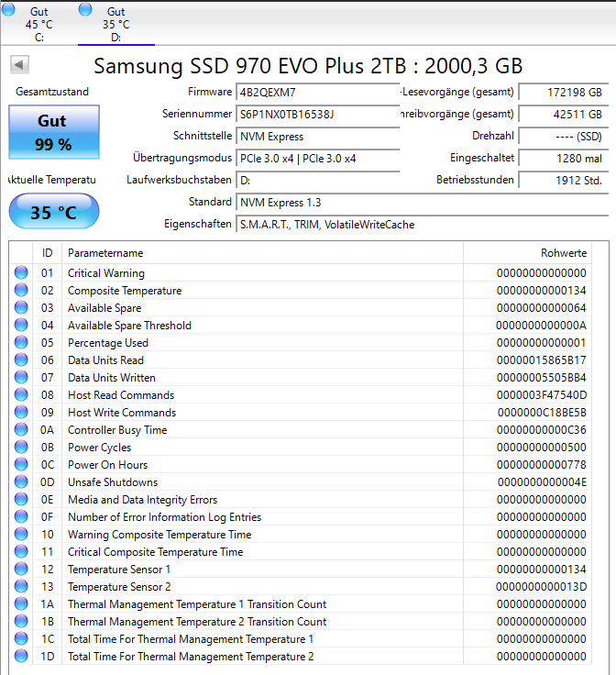Click the Übertragungsmodus PCIe 3.0 x4 field

pos(317,158)
